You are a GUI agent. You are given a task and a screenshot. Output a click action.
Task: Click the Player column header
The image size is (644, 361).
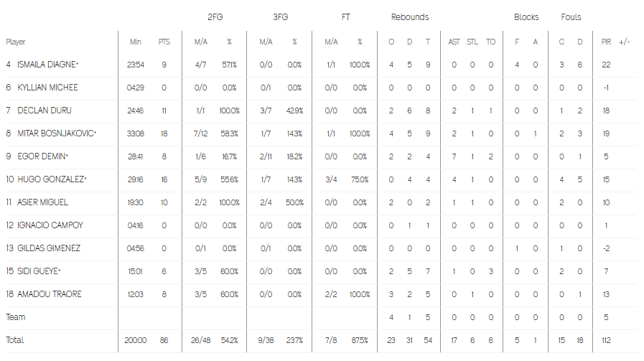16,42
